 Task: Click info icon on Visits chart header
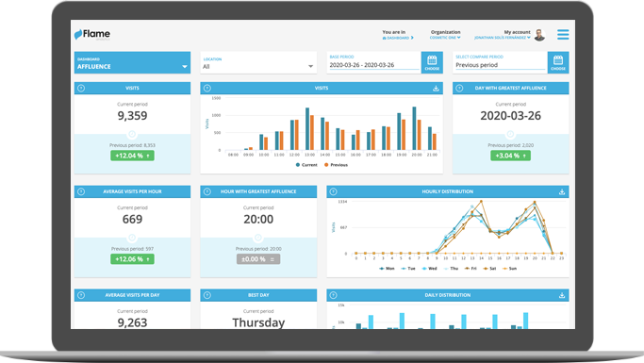tap(207, 89)
